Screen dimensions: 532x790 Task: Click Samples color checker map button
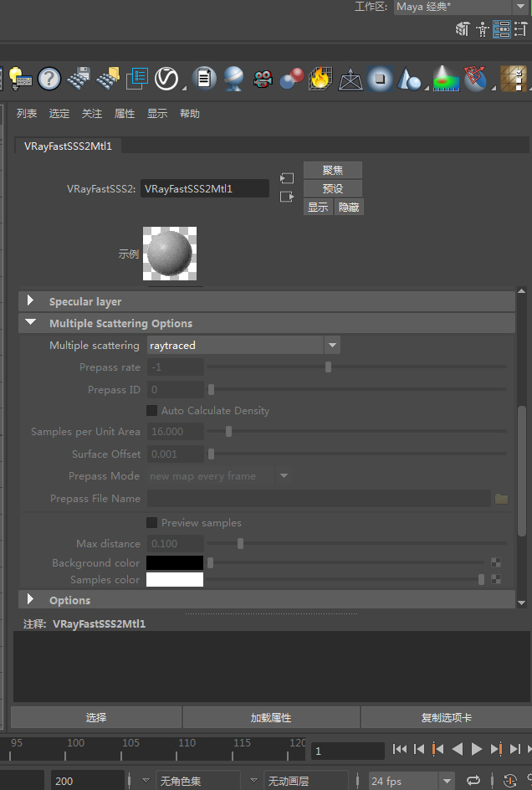[496, 579]
